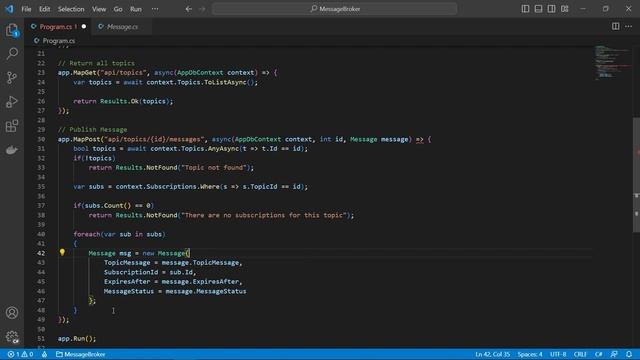Open the Search view
The width and height of the screenshot is (640, 360).
coord(12,53)
